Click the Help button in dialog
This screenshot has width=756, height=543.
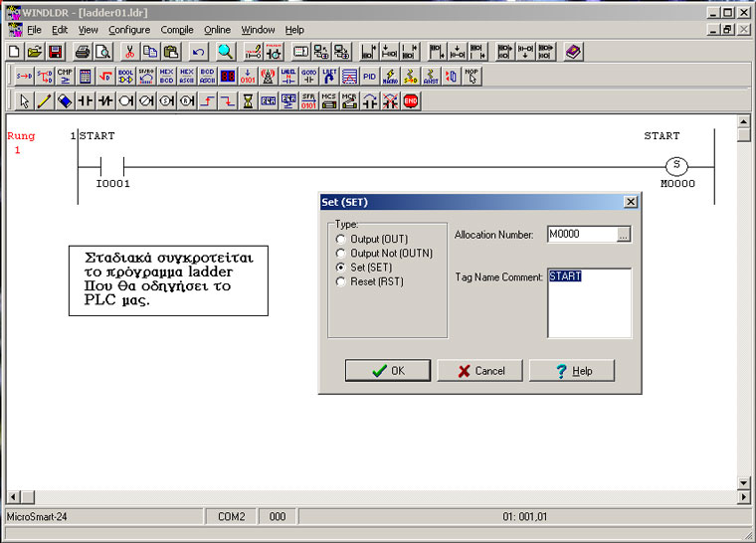[572, 370]
